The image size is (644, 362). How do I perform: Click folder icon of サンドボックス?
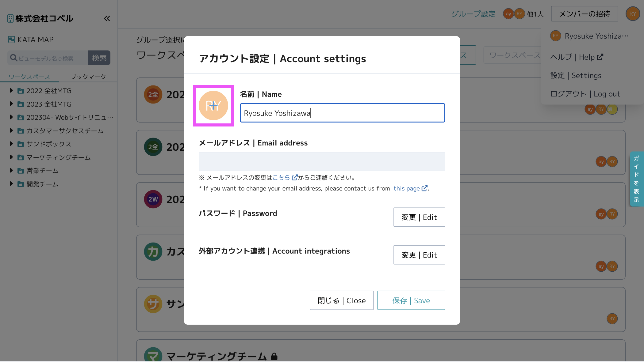pos(21,144)
